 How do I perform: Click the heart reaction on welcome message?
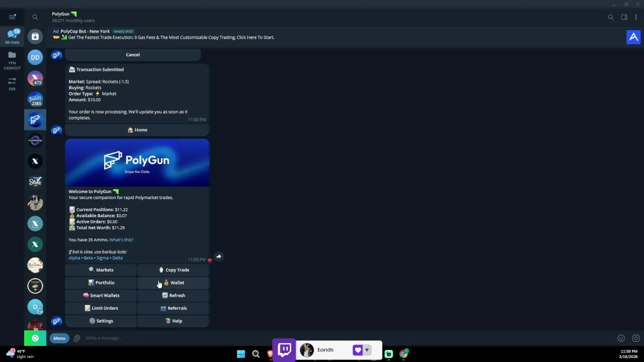[210, 260]
